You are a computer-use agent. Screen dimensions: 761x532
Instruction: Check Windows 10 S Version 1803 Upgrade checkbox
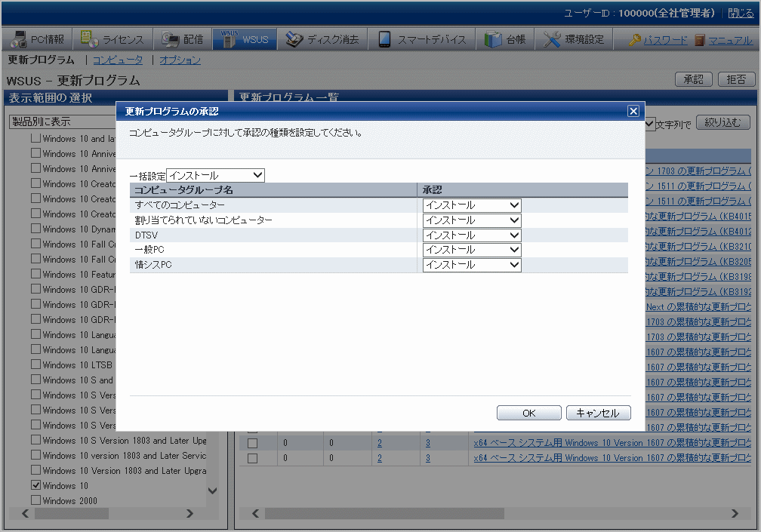pos(35,440)
